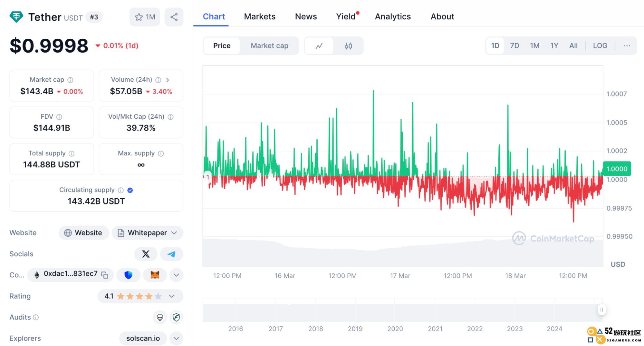
Task: Select the 1M time range
Action: [535, 46]
